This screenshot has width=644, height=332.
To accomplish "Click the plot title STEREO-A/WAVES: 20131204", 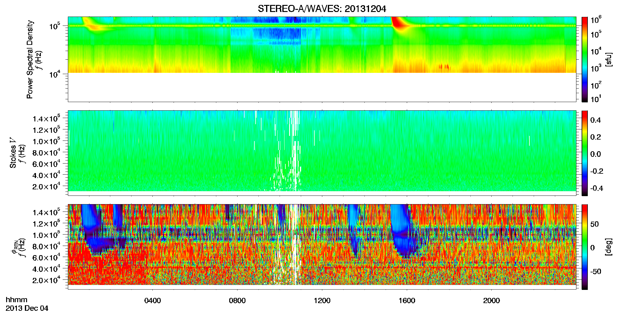I will coord(322,9).
